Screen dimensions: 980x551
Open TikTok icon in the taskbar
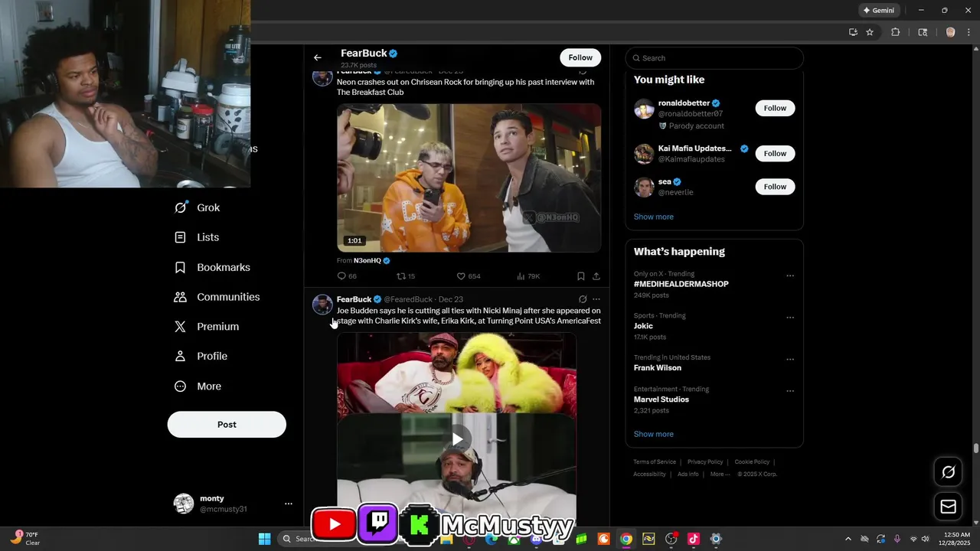(694, 539)
